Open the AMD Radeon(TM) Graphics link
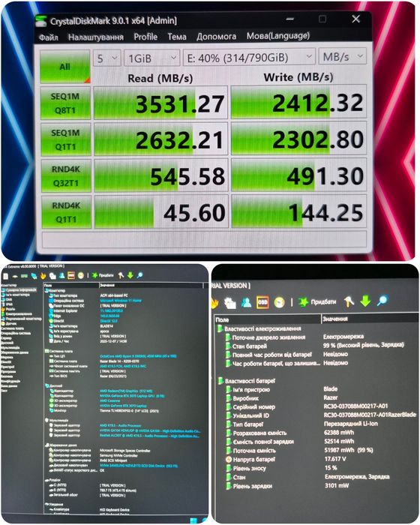The height and width of the screenshot is (525, 420). tap(126, 391)
